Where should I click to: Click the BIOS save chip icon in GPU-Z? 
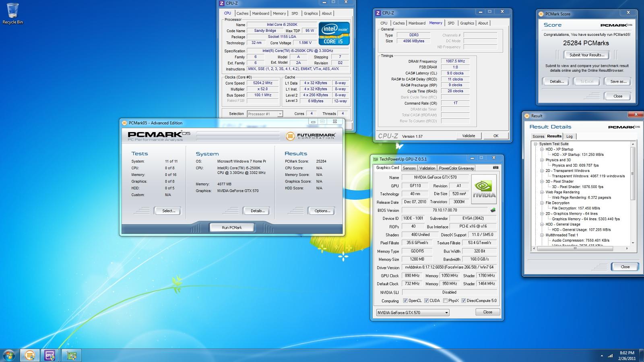point(493,210)
